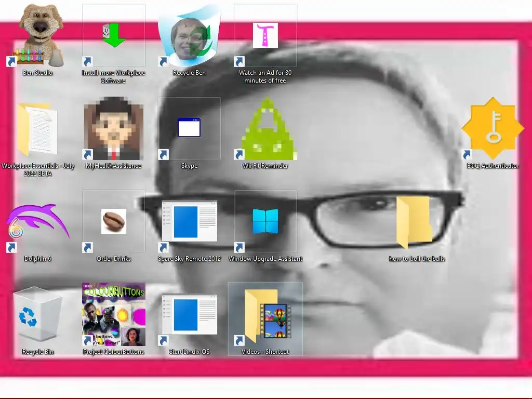Click the 'Recycle Ben' label text
The image size is (532, 399).
click(189, 73)
